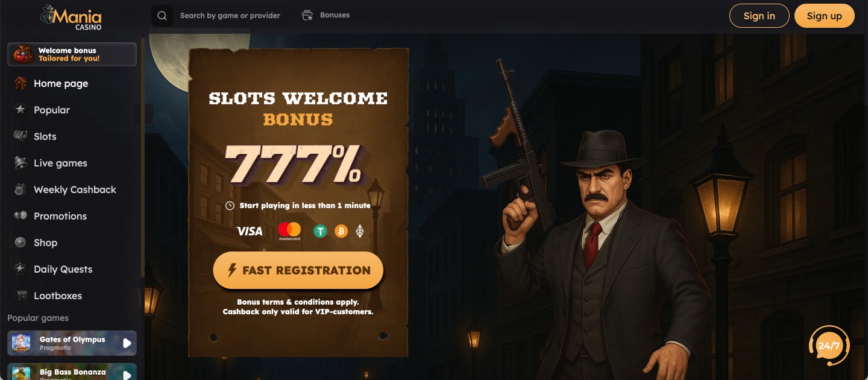Screen dimensions: 868x380
Task: Choose the Tether coin icon
Action: (320, 231)
